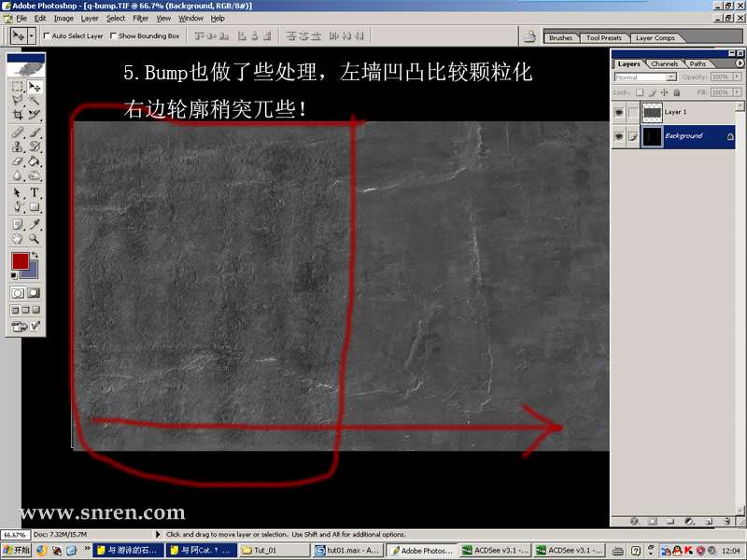Hide Background layer via eye icon
Image resolution: width=747 pixels, height=560 pixels.
point(619,136)
